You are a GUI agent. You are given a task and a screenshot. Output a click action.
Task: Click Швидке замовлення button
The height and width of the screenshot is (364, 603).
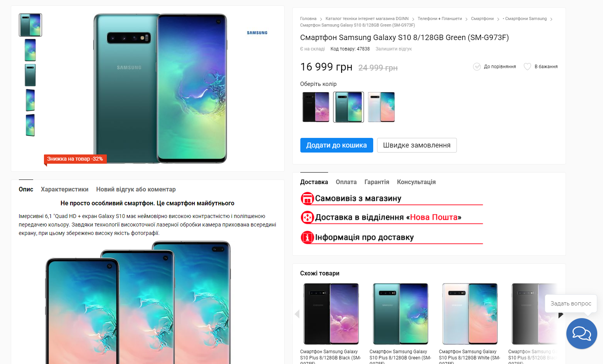[x=417, y=145]
